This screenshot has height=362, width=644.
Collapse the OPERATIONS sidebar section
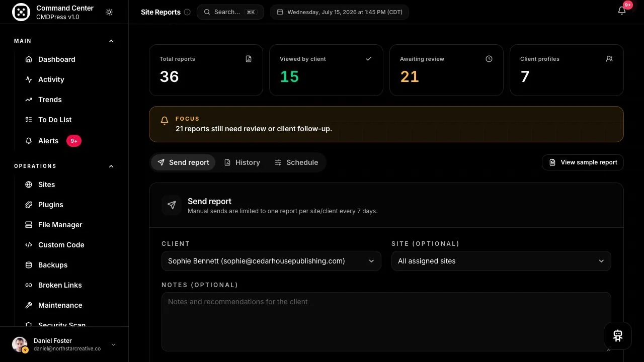point(111,166)
